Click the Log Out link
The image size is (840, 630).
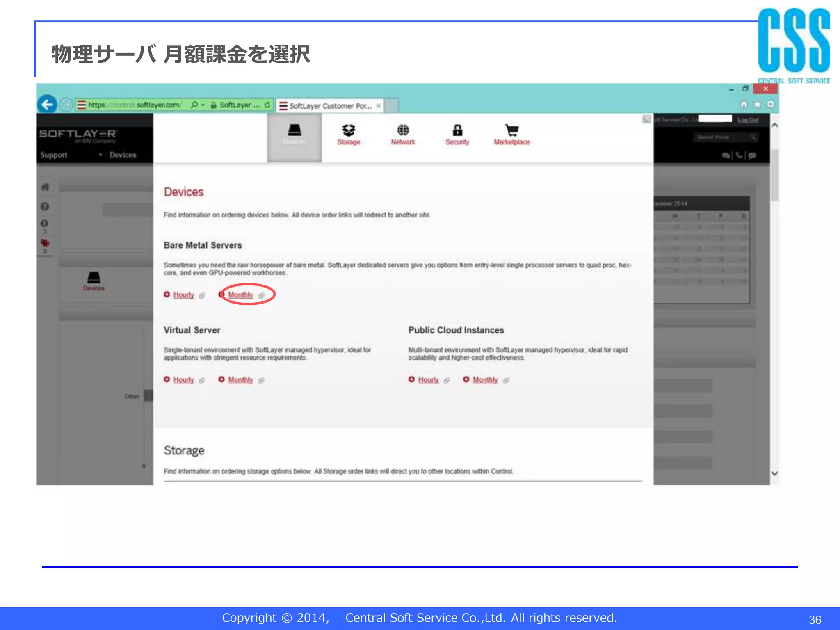pyautogui.click(x=748, y=120)
